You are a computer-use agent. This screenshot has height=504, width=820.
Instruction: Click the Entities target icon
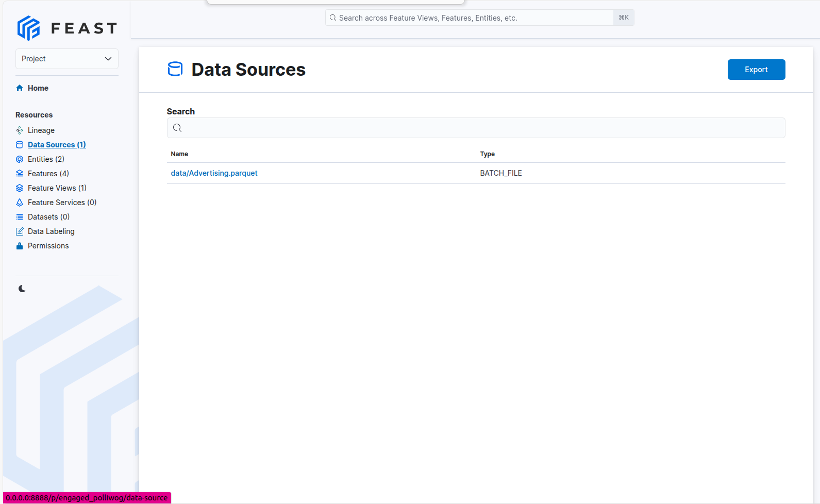click(20, 159)
